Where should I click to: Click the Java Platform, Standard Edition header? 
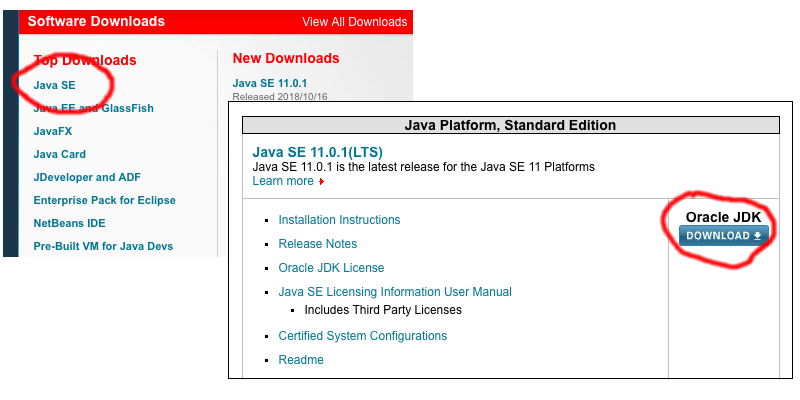click(x=510, y=125)
